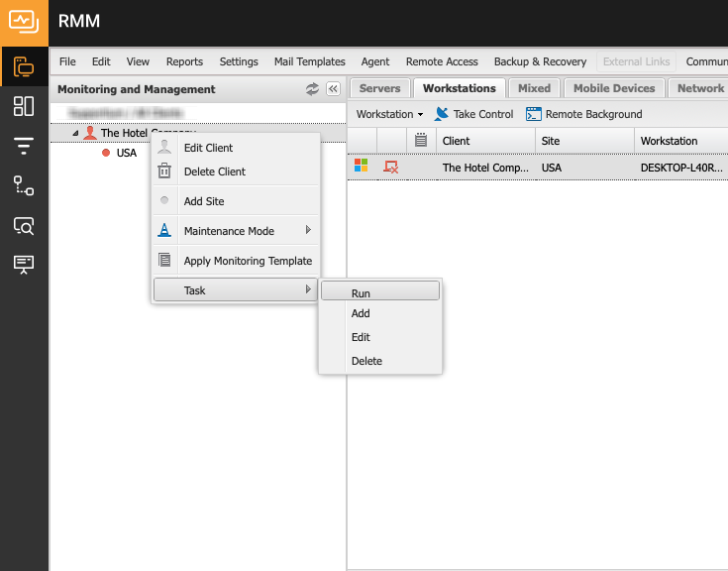Image resolution: width=728 pixels, height=571 pixels.
Task: Open the RMM product logo icon
Action: coord(24,22)
